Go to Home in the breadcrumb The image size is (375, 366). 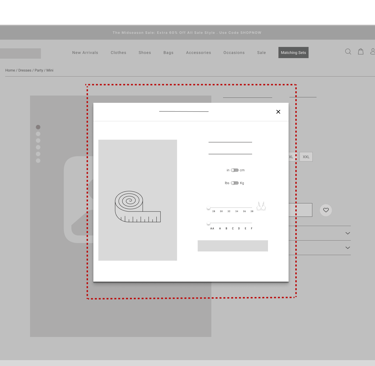click(10, 70)
